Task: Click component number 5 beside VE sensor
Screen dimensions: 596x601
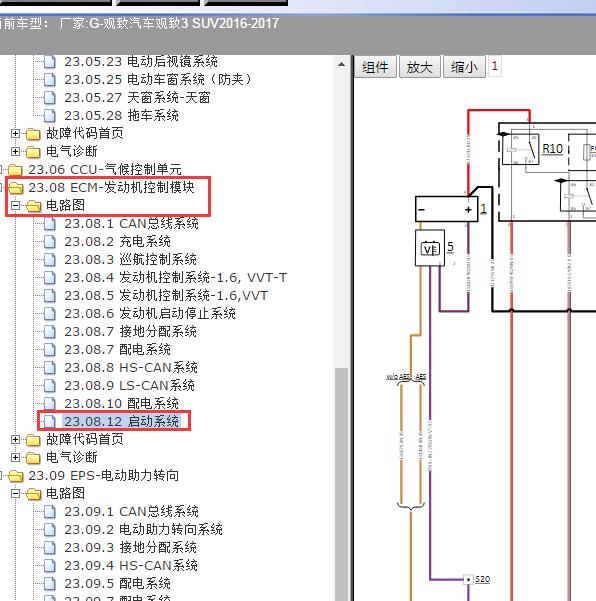Action: tap(450, 247)
